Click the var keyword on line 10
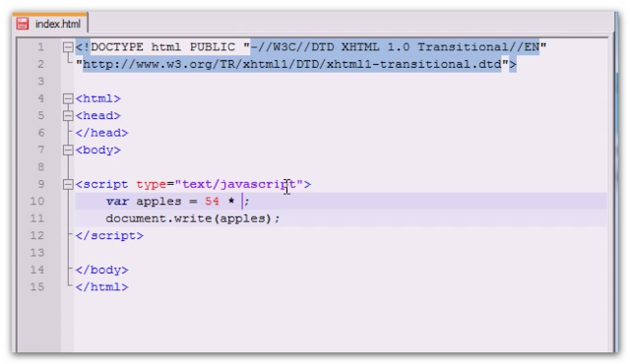630x364 pixels. pos(117,201)
